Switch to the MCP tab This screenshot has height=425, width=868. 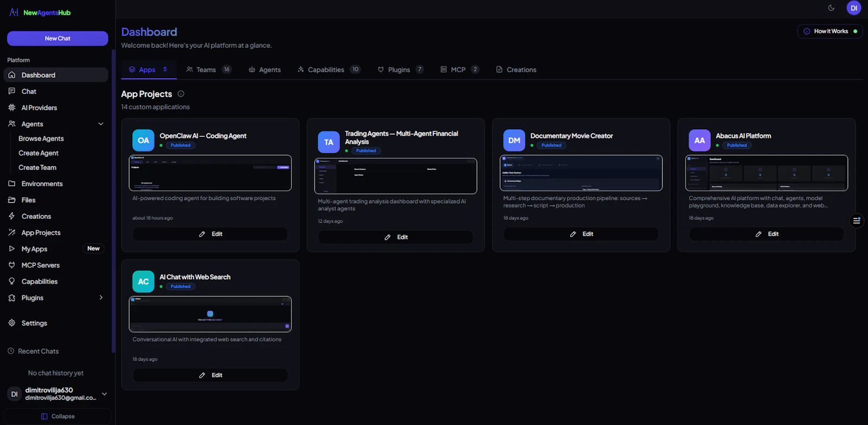click(x=459, y=69)
